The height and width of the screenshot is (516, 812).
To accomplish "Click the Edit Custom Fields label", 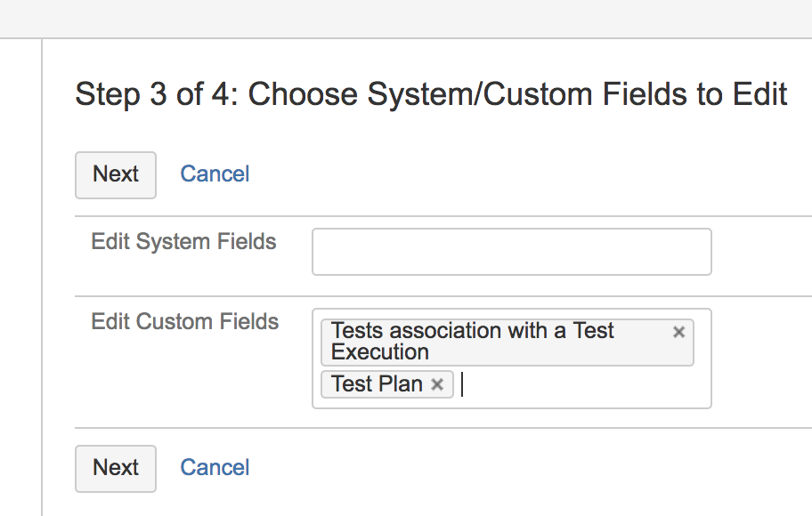I will 185,321.
